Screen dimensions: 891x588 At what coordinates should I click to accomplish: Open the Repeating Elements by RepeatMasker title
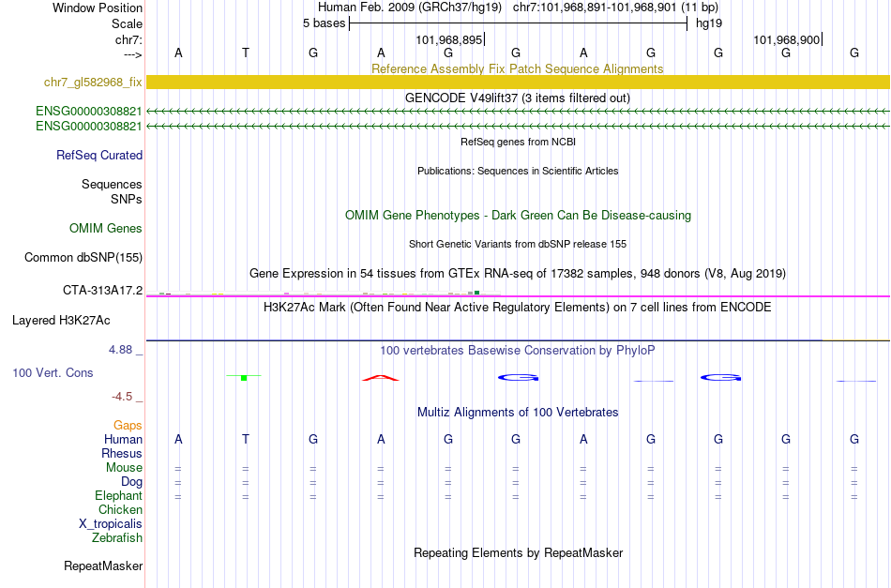click(519, 552)
